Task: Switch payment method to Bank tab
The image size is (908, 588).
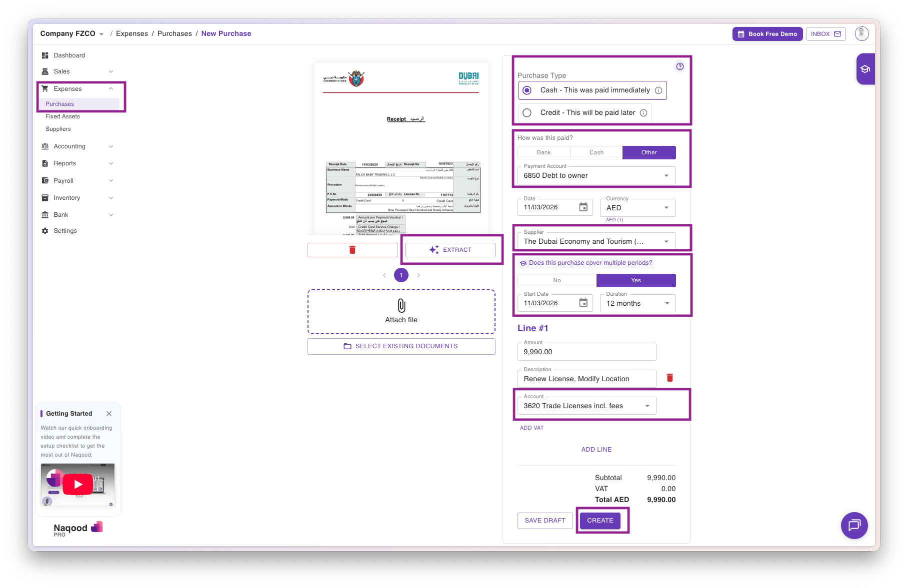Action: 543,152
